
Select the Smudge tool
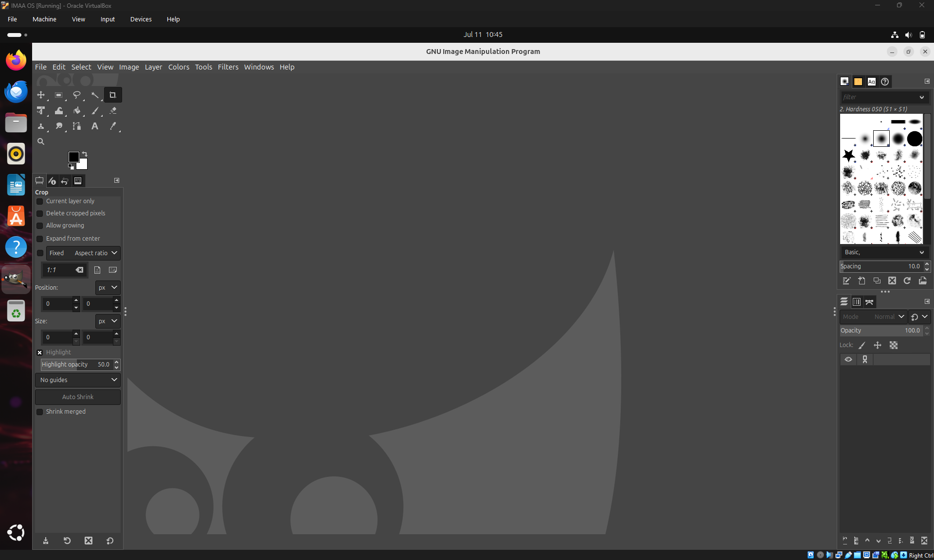[x=59, y=126]
